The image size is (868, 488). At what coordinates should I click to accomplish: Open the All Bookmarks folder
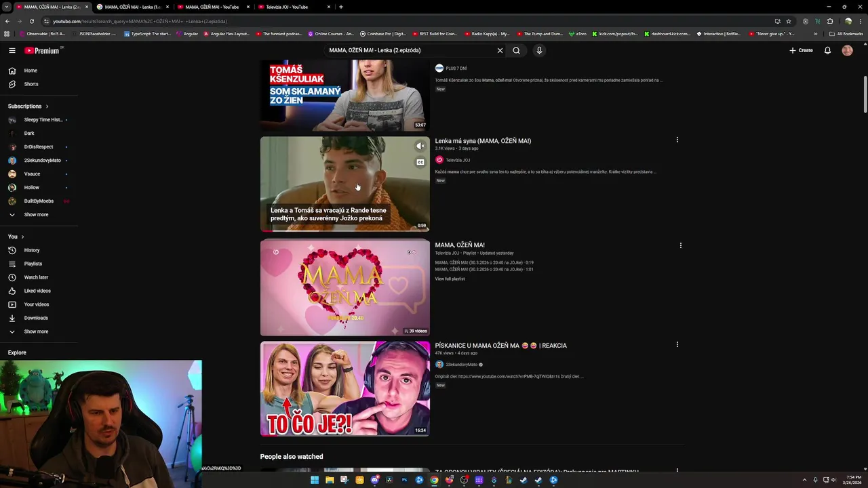tap(846, 33)
